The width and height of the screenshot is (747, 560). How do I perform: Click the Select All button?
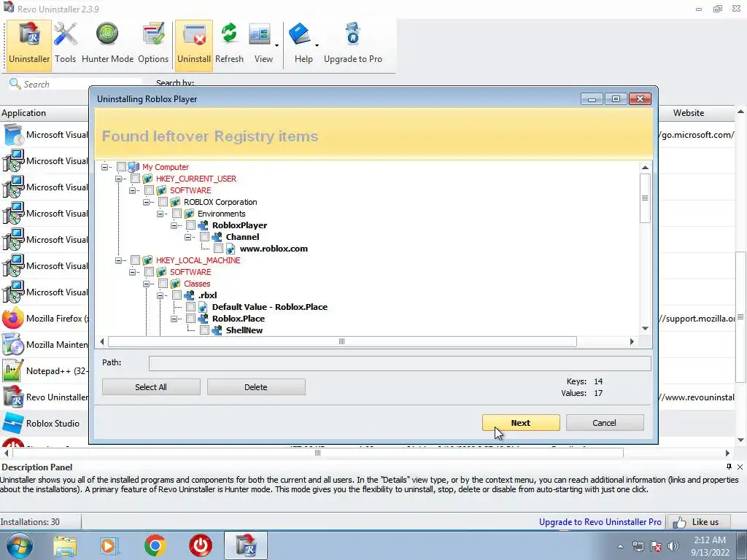151,387
